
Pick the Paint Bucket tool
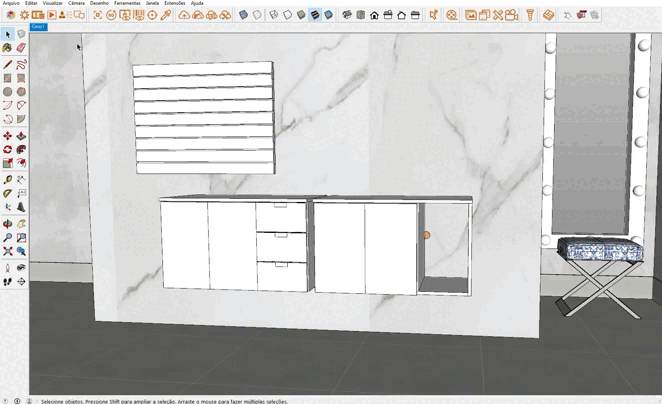tap(8, 47)
